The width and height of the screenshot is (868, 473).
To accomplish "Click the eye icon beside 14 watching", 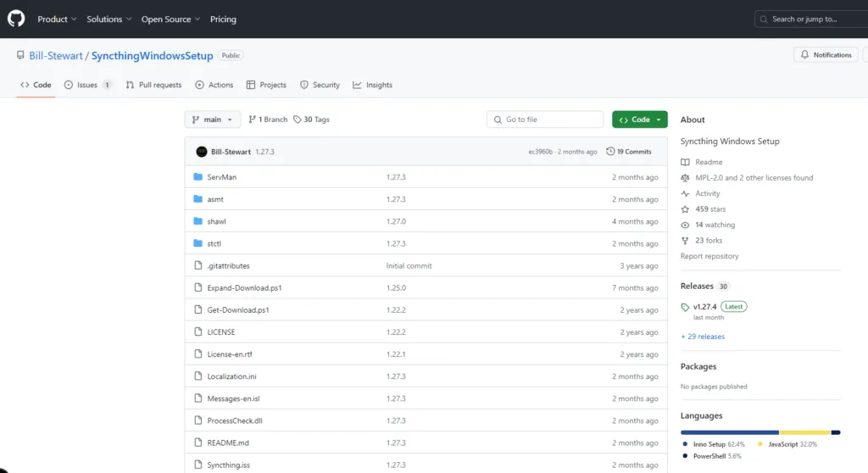I will tap(685, 225).
